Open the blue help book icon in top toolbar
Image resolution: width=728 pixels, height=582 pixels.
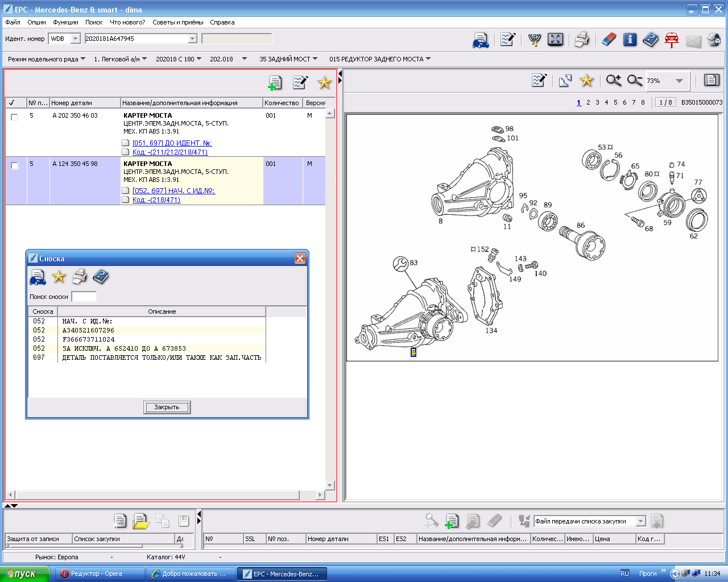651,40
